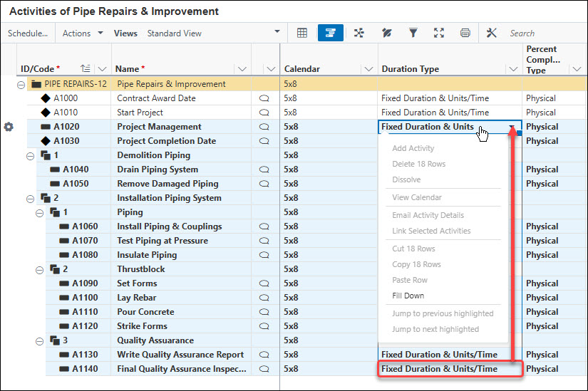Screen dimensions: 588x391
Task: Open the Actions dropdown menu
Action: (83, 33)
